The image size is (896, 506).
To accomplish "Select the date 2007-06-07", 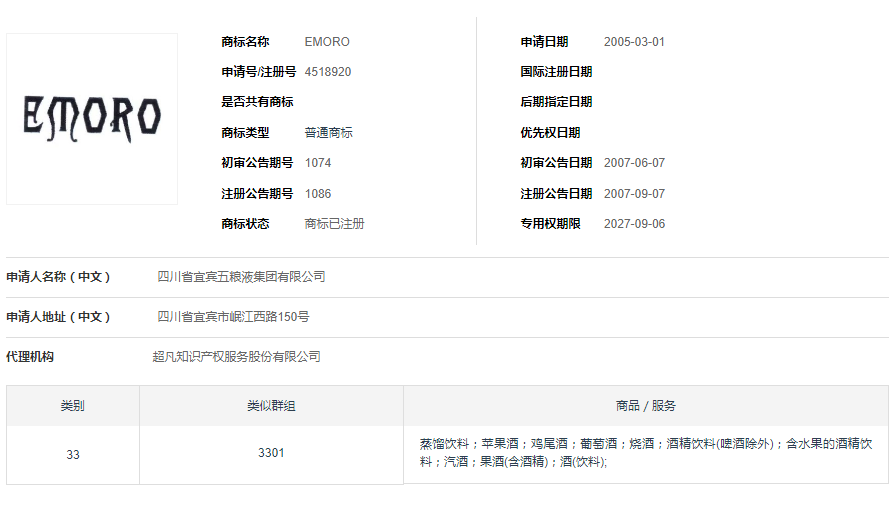I will [634, 163].
